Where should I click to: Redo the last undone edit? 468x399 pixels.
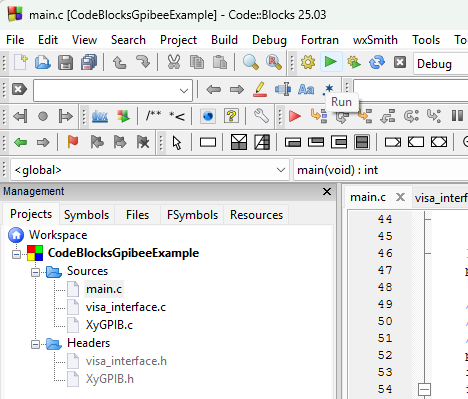coord(143,62)
